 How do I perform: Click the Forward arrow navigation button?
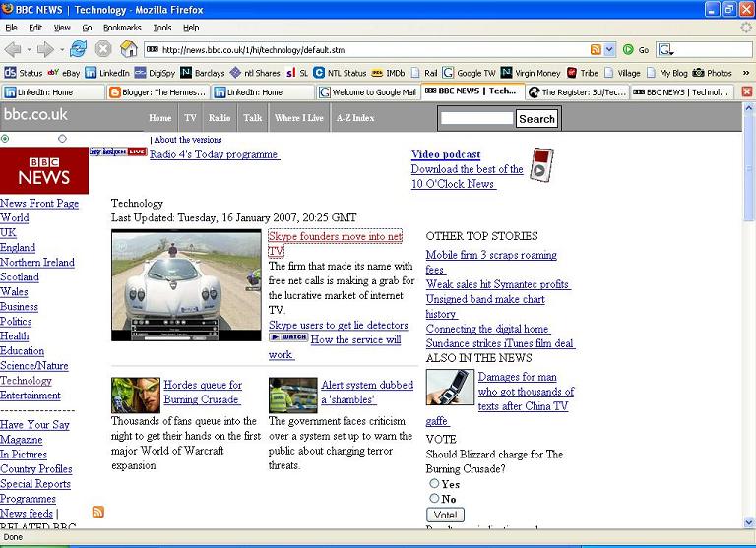45,49
